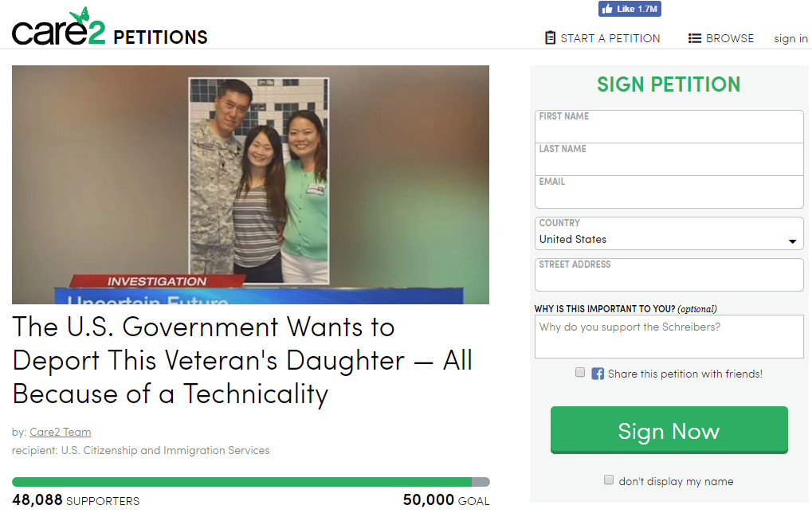Enable the Share this petition with friends checkbox
The width and height of the screenshot is (812, 517).
pyautogui.click(x=580, y=372)
